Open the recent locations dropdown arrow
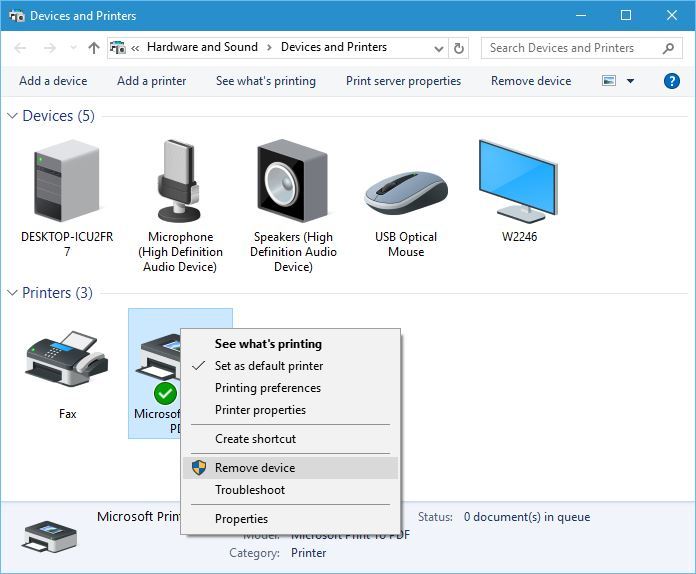696x574 pixels. point(74,48)
